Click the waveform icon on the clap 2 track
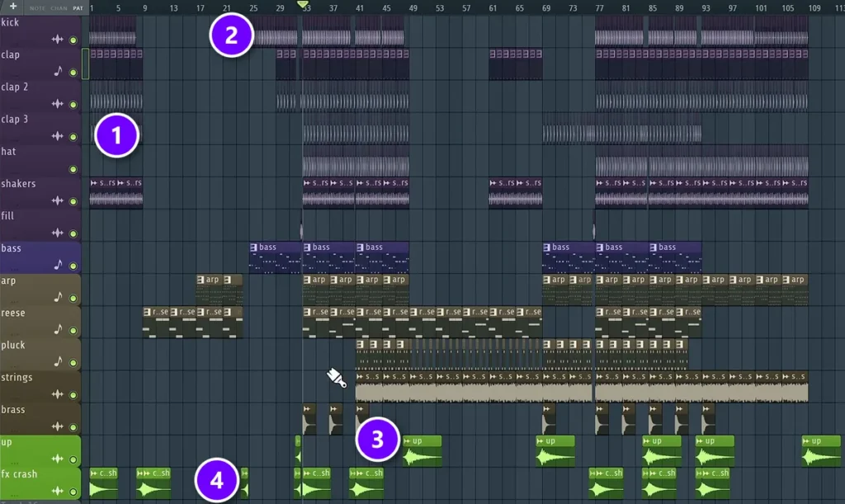 [x=57, y=104]
